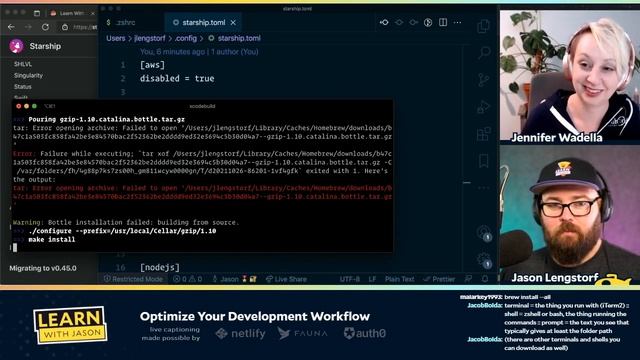The image size is (640, 360).
Task: Go forward in the browser
Action: tap(28, 27)
